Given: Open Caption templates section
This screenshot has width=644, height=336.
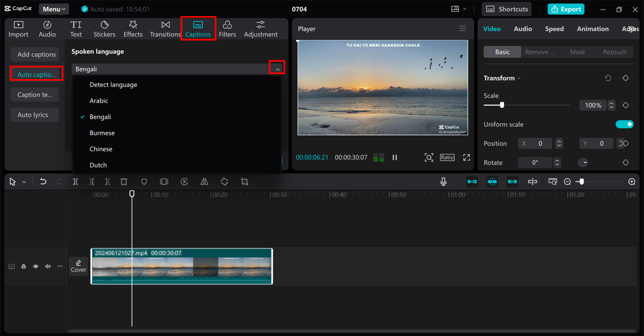Looking at the screenshot, I should 35,95.
